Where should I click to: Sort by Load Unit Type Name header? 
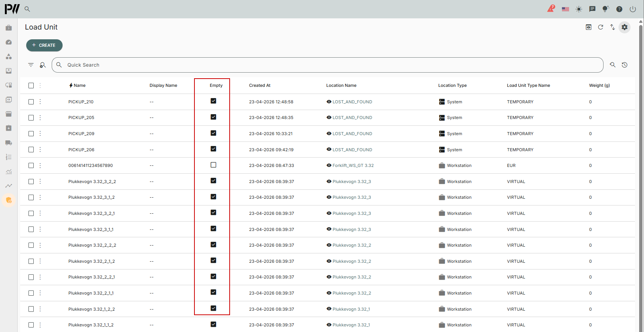click(528, 85)
